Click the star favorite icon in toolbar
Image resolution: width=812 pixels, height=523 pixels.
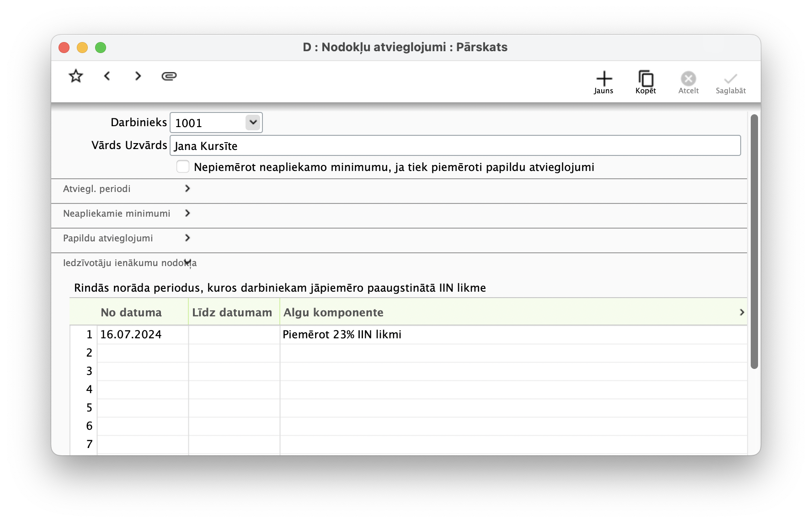tap(75, 76)
